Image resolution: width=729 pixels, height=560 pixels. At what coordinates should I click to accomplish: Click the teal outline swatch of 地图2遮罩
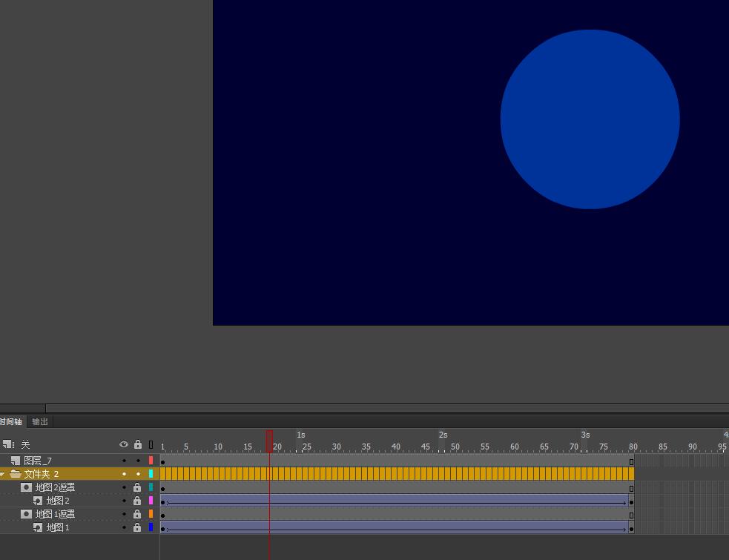tap(151, 487)
